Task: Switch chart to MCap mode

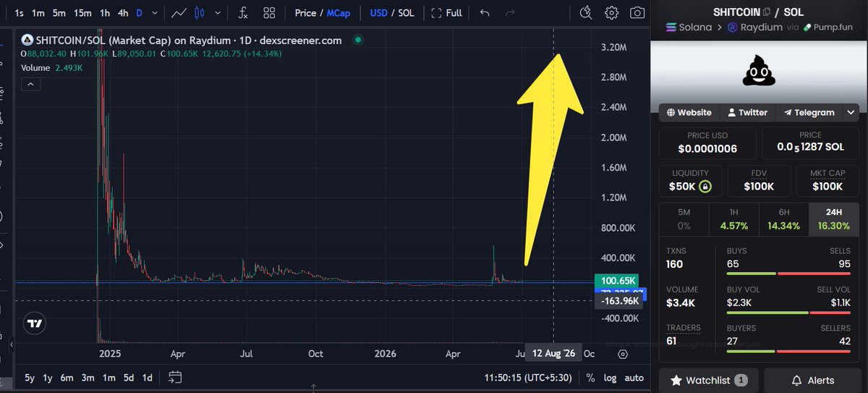Action: 339,13
